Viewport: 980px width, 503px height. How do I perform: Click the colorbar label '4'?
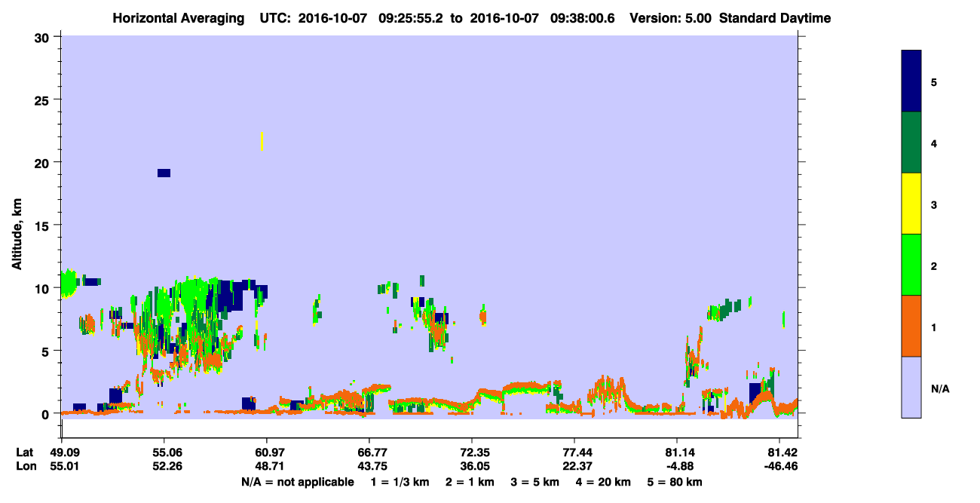[933, 143]
